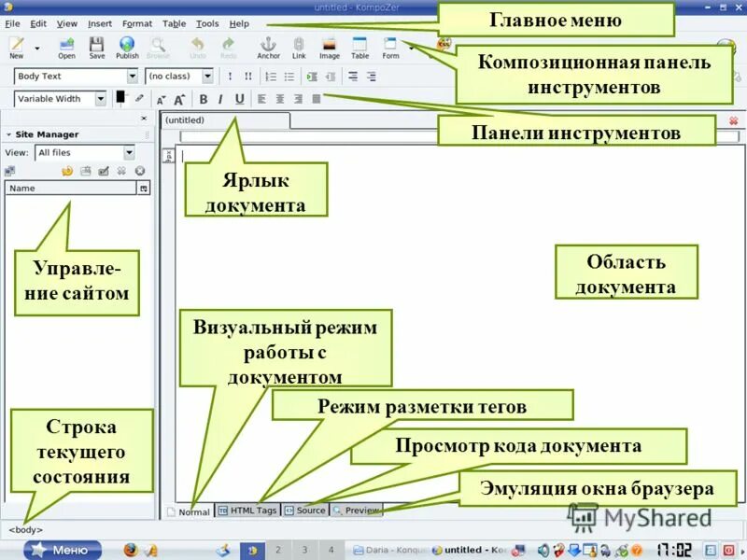Close the Site Manager sidebar
747x560 pixels.
coord(144,119)
